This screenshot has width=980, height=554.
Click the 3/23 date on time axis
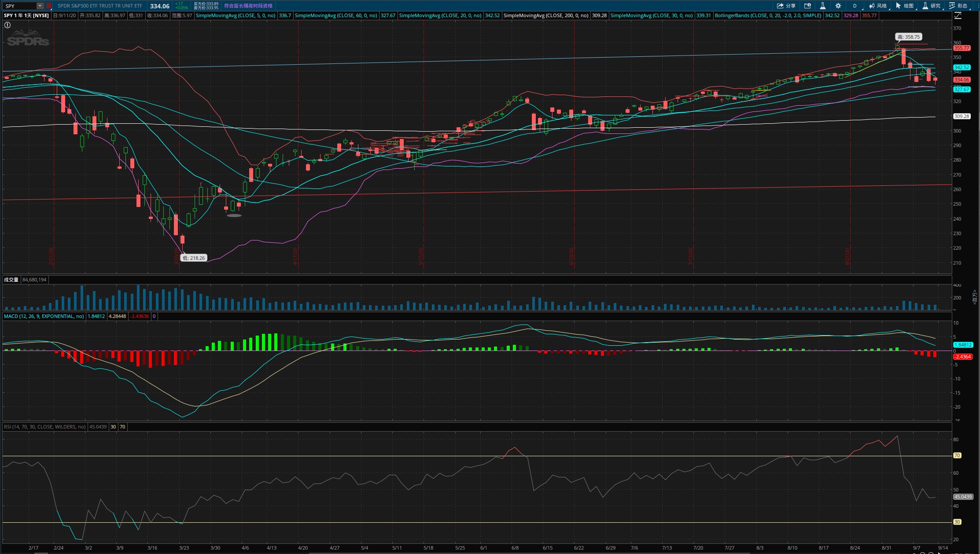click(x=184, y=548)
